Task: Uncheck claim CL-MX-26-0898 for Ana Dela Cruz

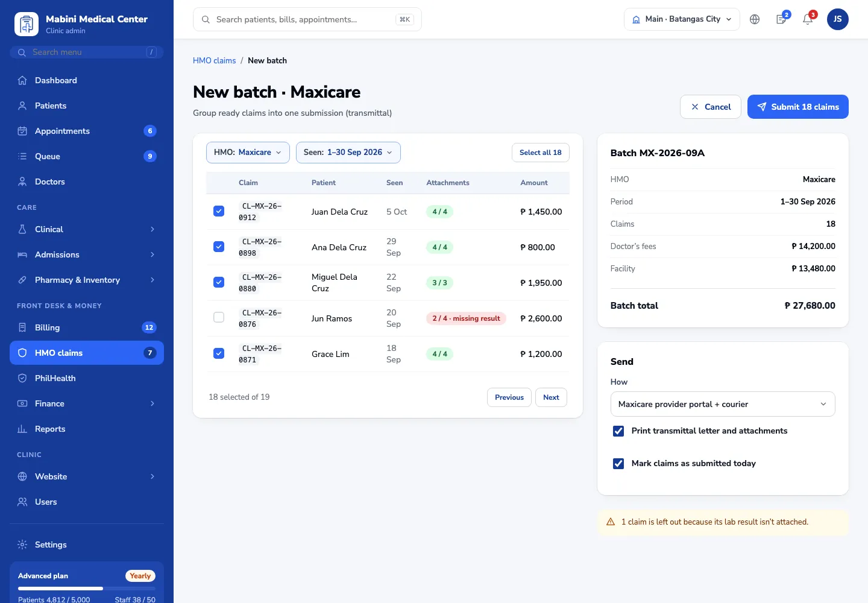Action: (219, 247)
